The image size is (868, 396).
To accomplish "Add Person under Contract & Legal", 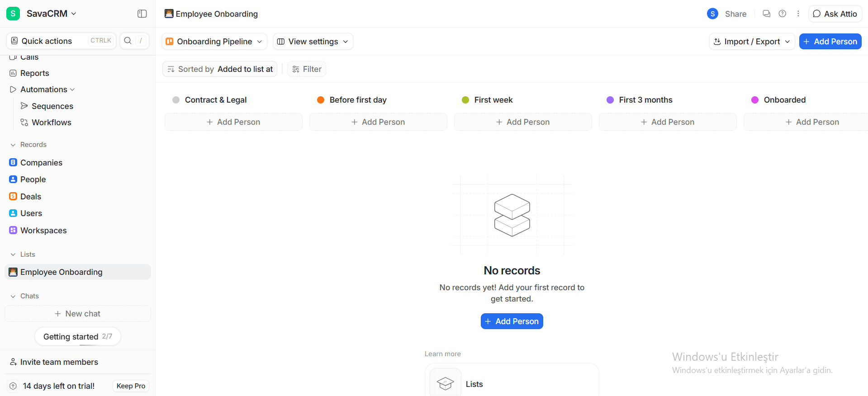I will (233, 122).
